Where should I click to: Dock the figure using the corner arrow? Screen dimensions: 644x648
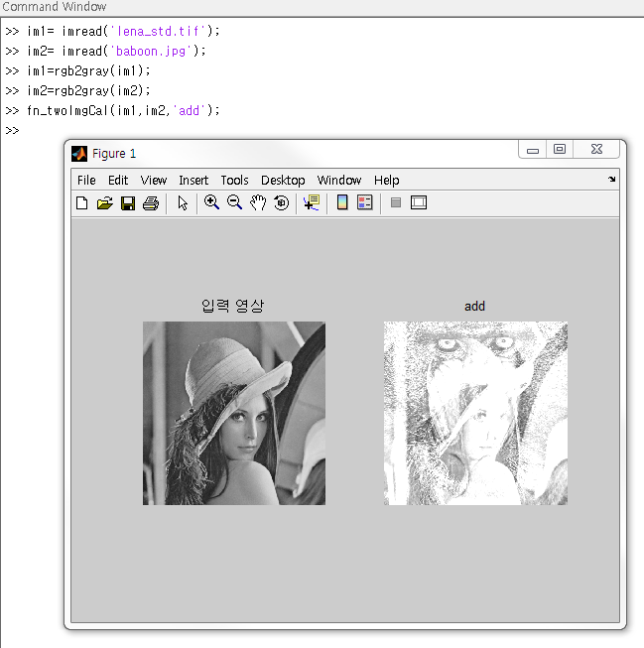pyautogui.click(x=612, y=180)
